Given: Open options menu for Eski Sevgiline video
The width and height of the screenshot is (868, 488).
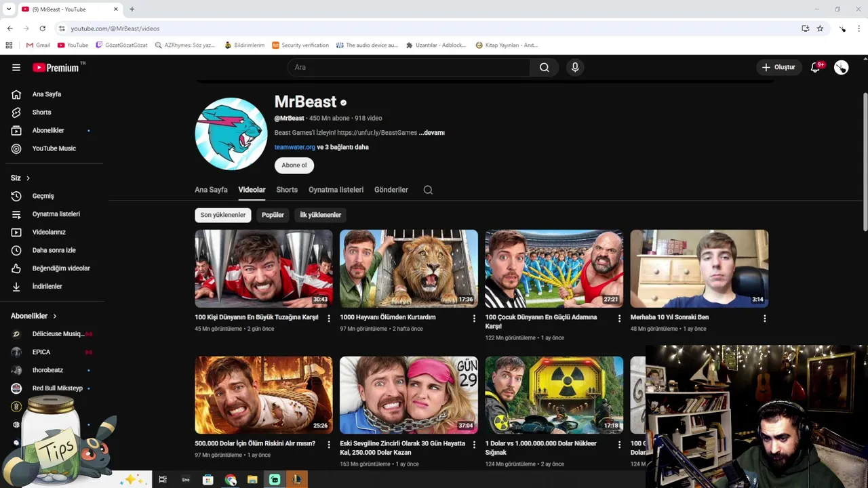Looking at the screenshot, I should 474,445.
